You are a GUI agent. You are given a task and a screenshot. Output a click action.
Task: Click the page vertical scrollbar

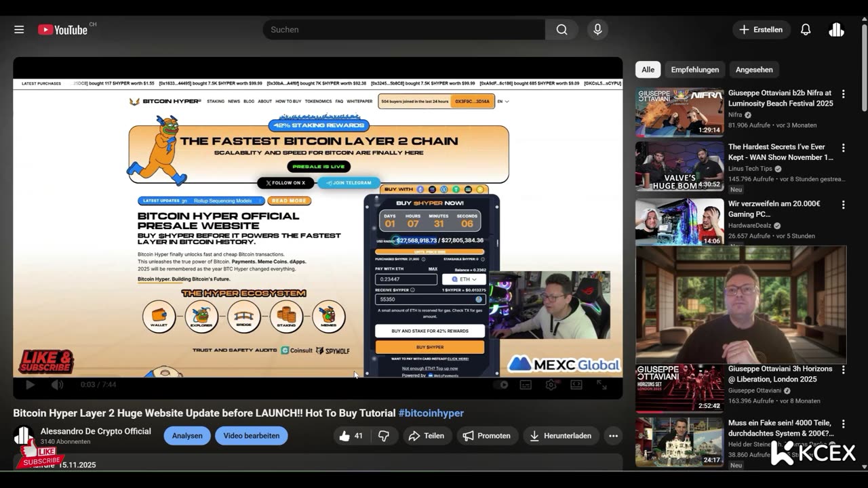click(864, 68)
